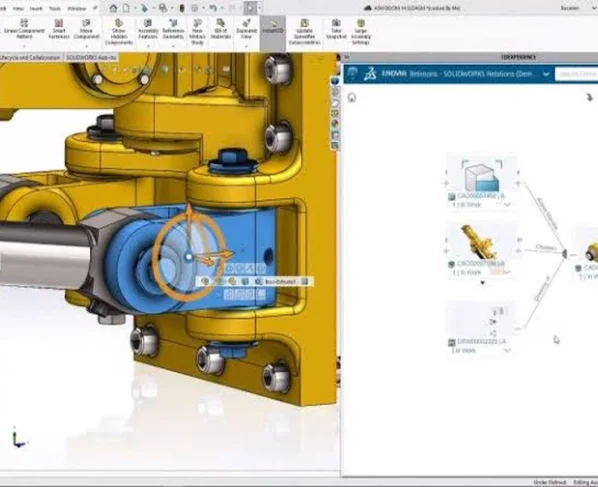Click the search field in 3DEXPERIENCE panel
The image size is (598, 487).
576,74
